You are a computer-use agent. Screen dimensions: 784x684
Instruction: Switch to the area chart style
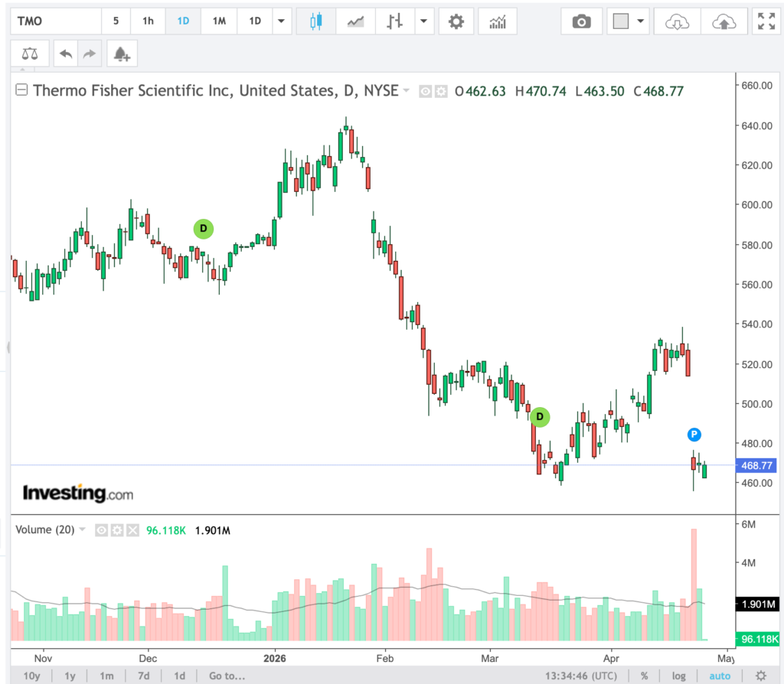pyautogui.click(x=355, y=21)
